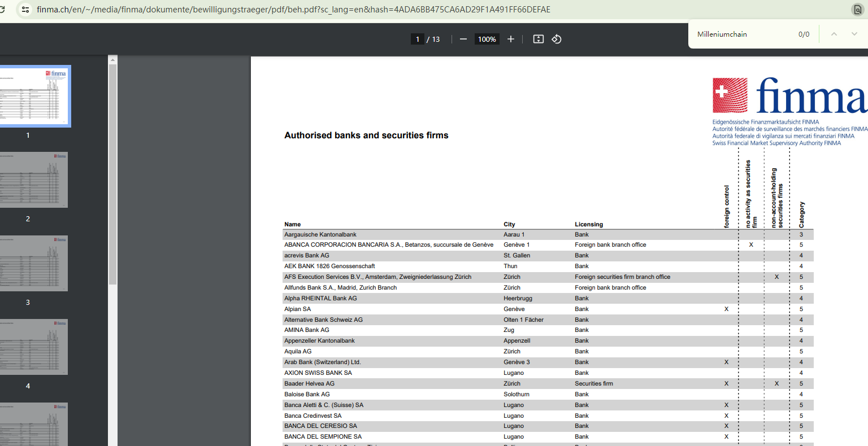
Task: Click the thumbnail sidebar scrollbar thumb
Action: pos(112,169)
